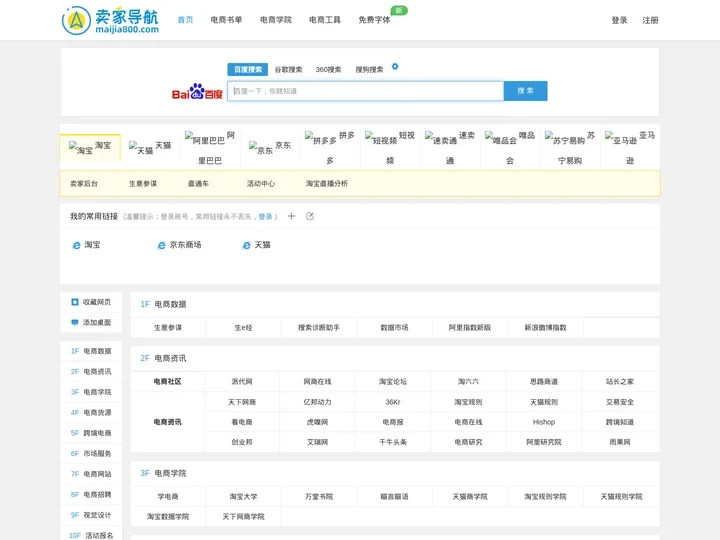This screenshot has width=720, height=540.
Task: Click 登录 link in the common-links hint
Action: coord(265,216)
